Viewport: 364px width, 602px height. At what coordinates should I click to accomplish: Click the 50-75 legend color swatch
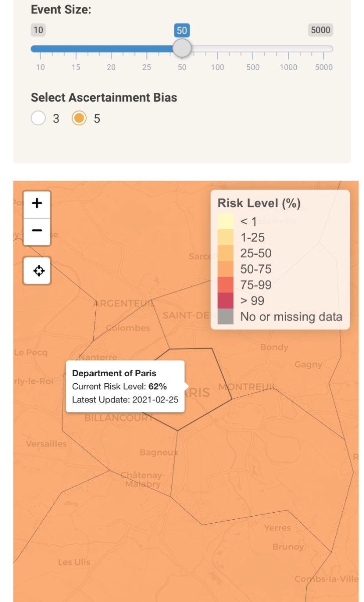click(x=226, y=269)
